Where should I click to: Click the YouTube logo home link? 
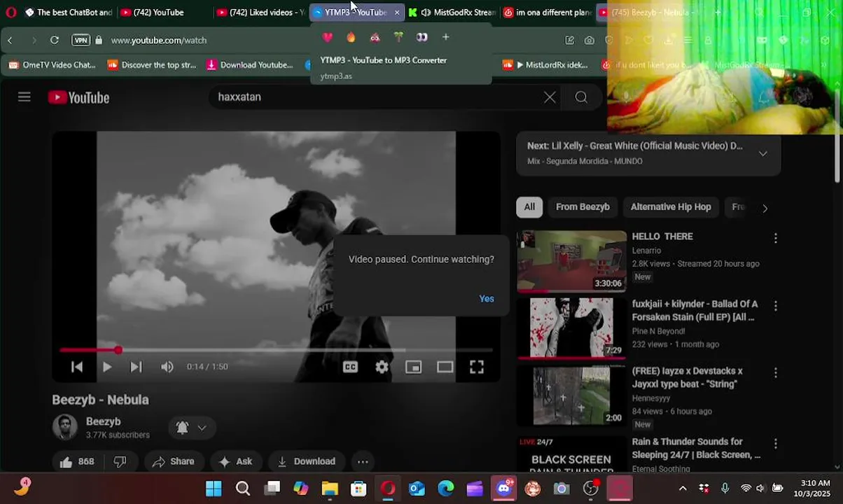[78, 97]
